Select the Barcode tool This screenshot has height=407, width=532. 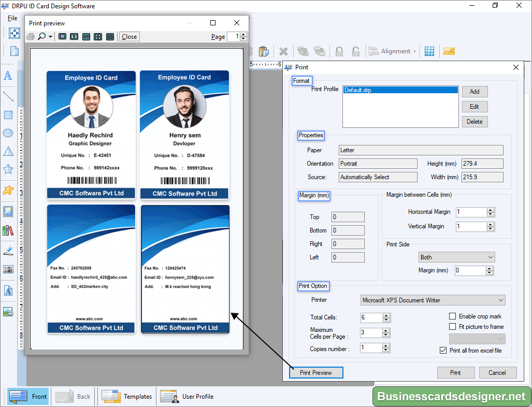tap(8, 270)
